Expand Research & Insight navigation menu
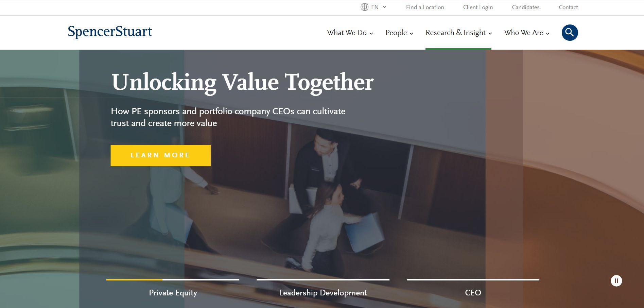The image size is (644, 308). tap(459, 33)
